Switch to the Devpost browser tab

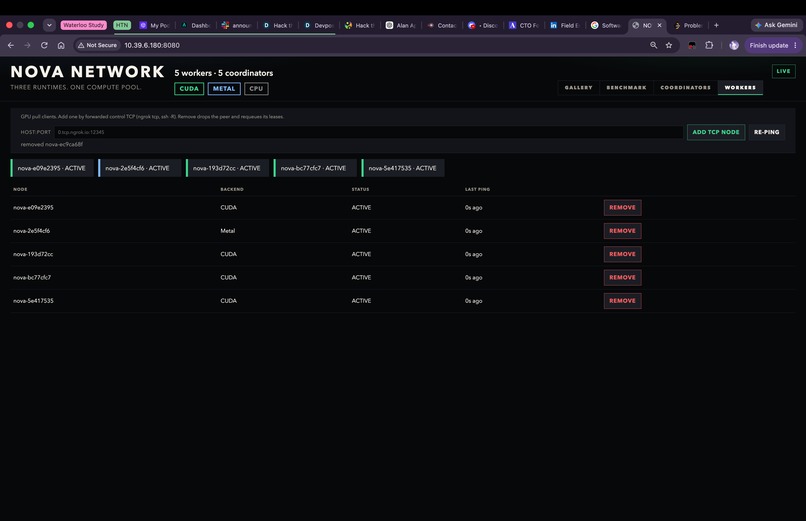click(319, 25)
